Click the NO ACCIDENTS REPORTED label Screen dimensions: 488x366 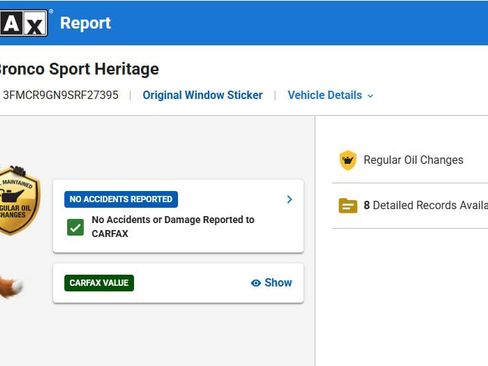121,199
